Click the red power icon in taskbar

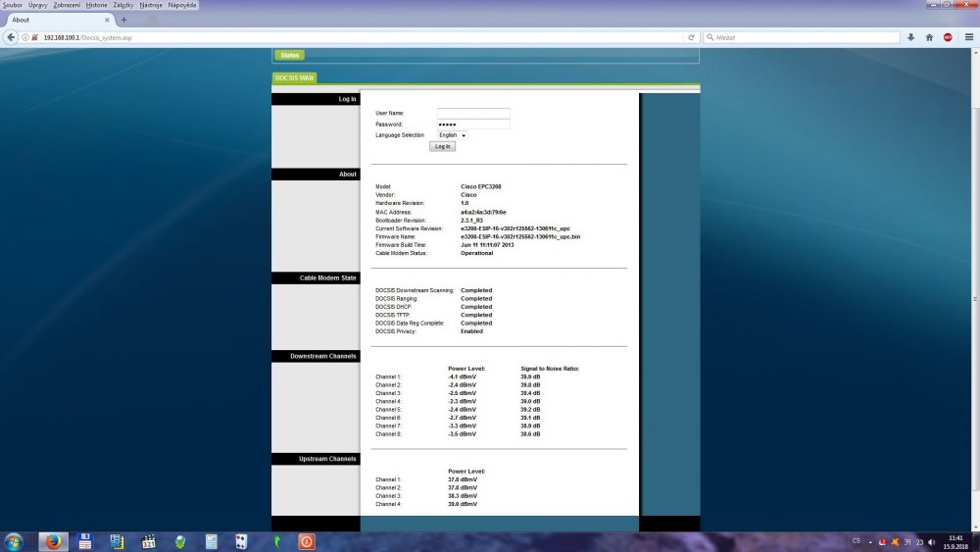tap(306, 541)
